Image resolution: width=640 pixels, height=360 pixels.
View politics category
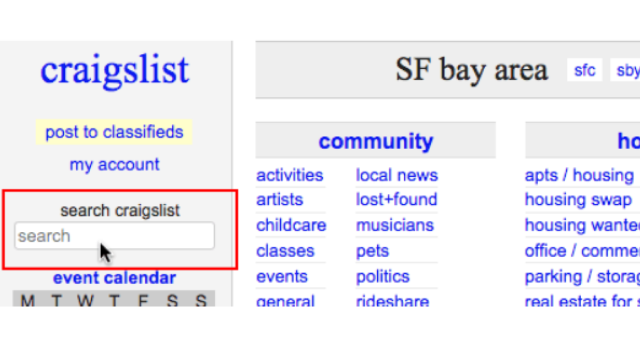click(382, 277)
